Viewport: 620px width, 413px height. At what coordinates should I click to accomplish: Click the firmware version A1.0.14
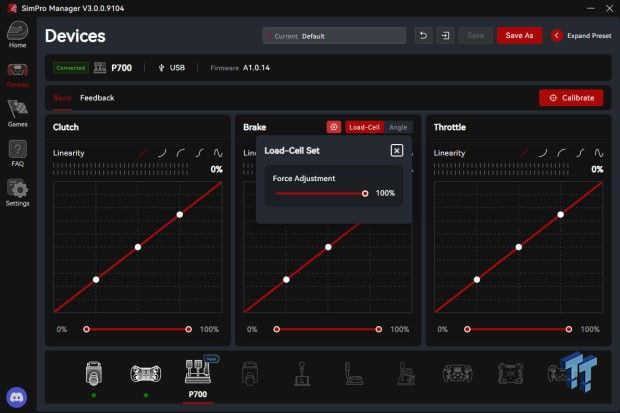tap(256, 68)
